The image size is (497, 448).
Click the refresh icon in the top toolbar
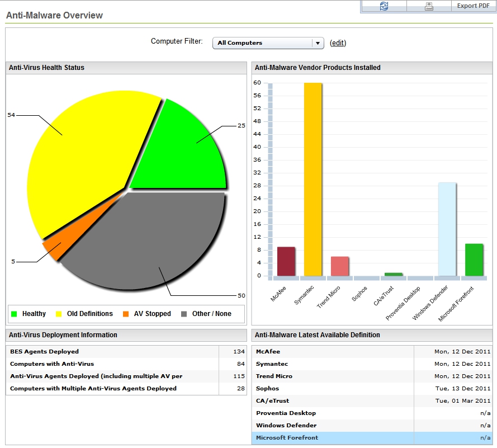coord(384,6)
